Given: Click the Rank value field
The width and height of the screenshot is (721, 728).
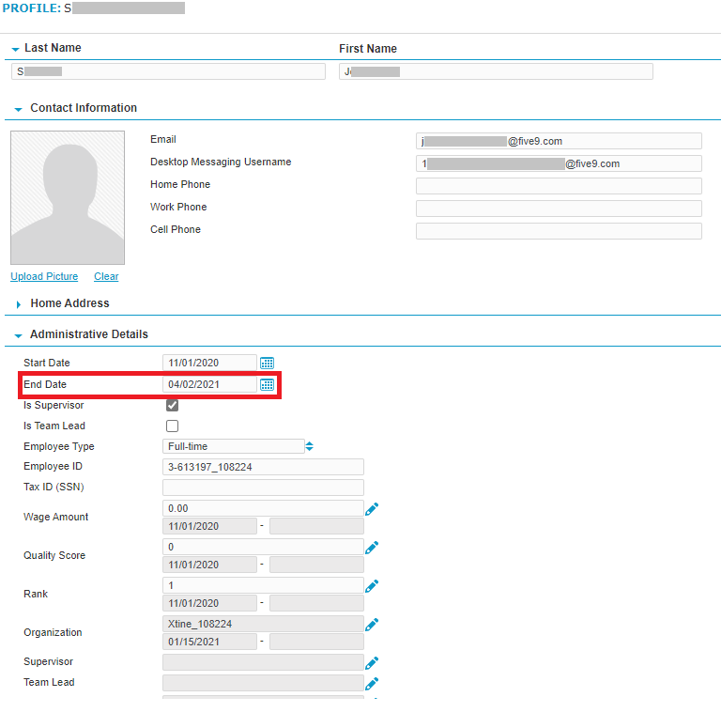Looking at the screenshot, I should [x=263, y=585].
